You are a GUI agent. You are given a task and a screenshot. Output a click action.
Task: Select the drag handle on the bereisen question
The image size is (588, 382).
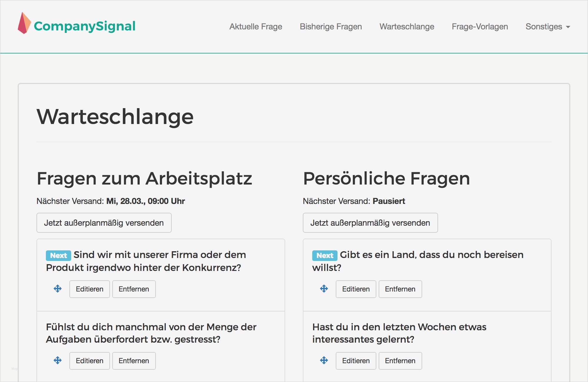324,289
